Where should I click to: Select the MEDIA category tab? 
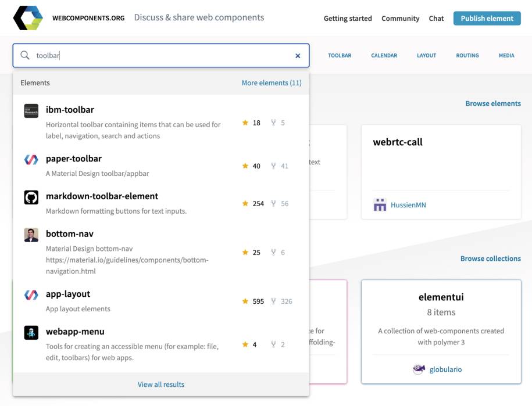pos(506,55)
